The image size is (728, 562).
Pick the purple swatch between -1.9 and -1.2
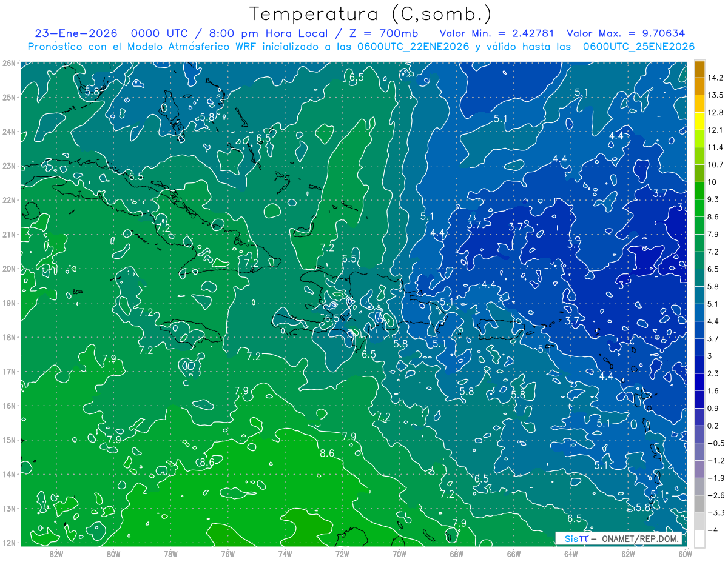tap(699, 469)
